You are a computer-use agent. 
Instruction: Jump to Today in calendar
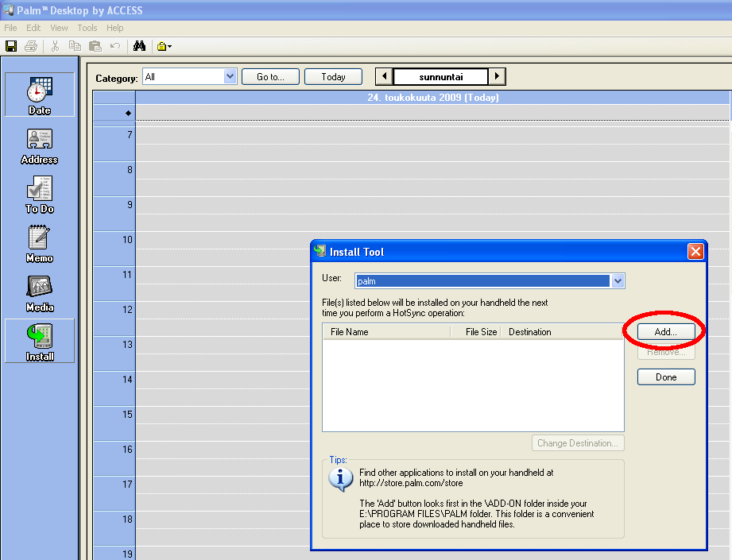(333, 77)
